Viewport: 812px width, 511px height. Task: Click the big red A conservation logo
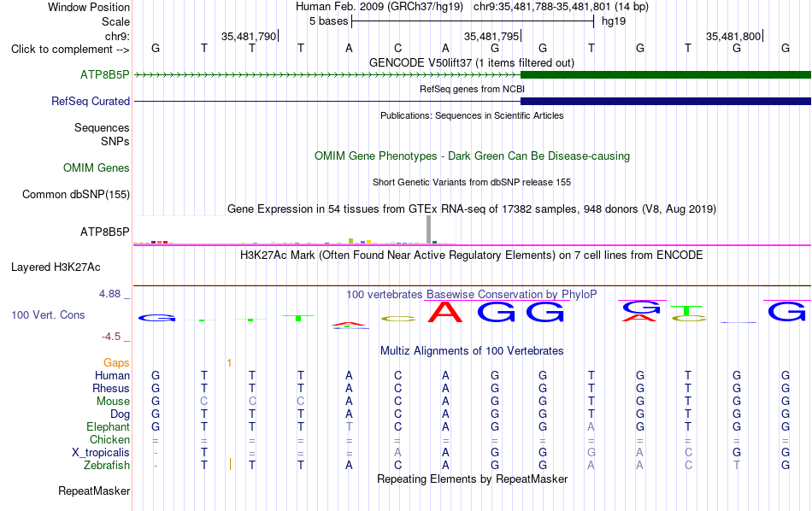(x=444, y=312)
